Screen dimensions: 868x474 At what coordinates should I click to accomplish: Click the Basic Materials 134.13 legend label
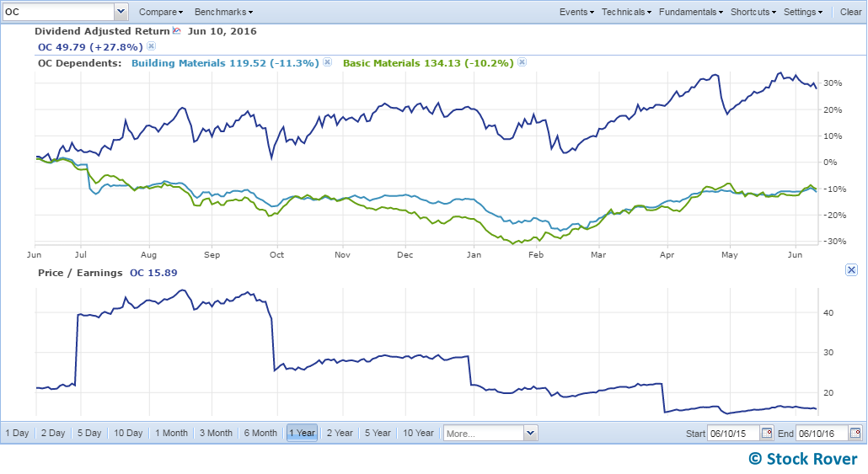[428, 63]
